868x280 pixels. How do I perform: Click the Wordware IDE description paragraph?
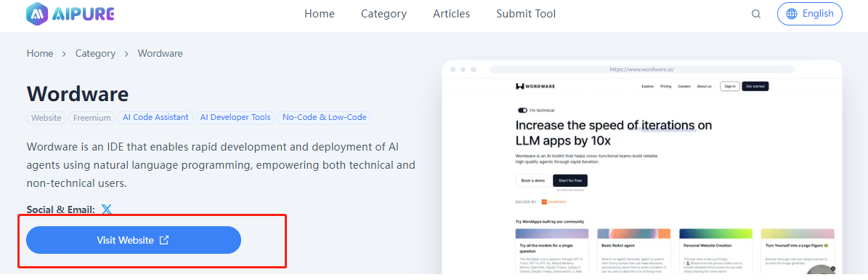pyautogui.click(x=221, y=165)
